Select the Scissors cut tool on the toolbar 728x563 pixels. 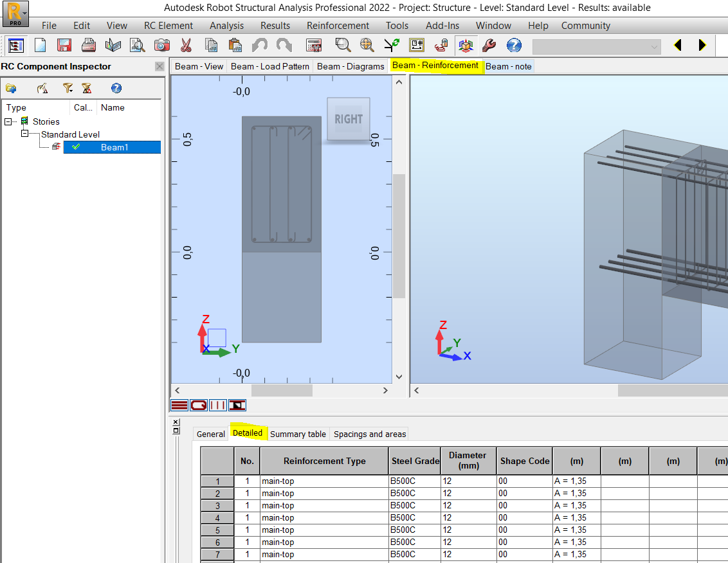click(x=186, y=45)
